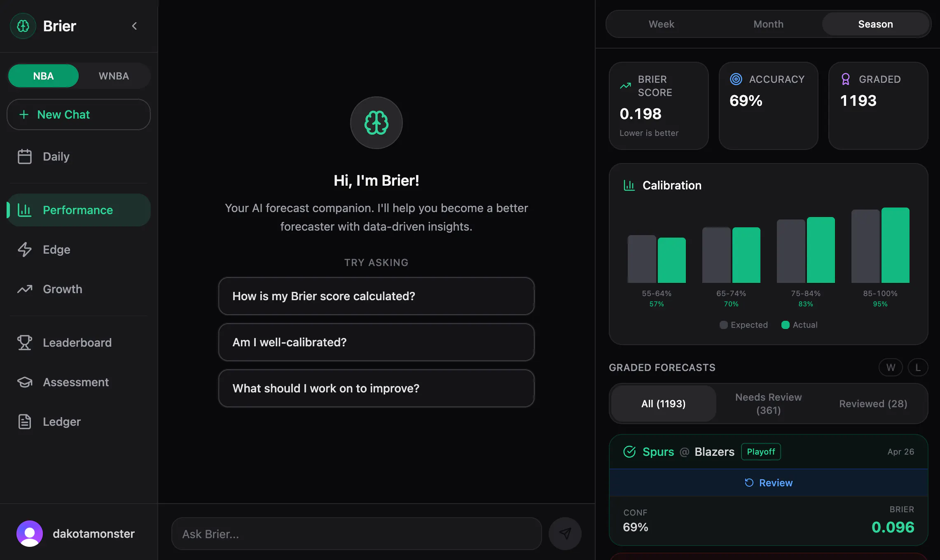Click the CONF 69% value

tap(636, 527)
